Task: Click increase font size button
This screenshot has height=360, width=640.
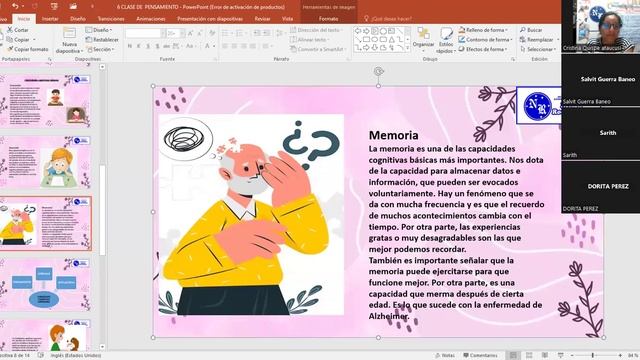Action: (x=191, y=33)
